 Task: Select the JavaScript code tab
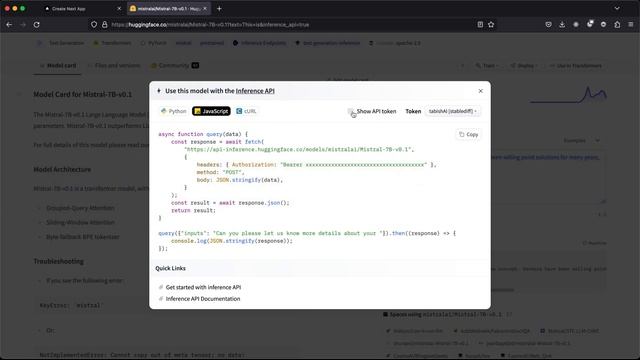point(211,111)
